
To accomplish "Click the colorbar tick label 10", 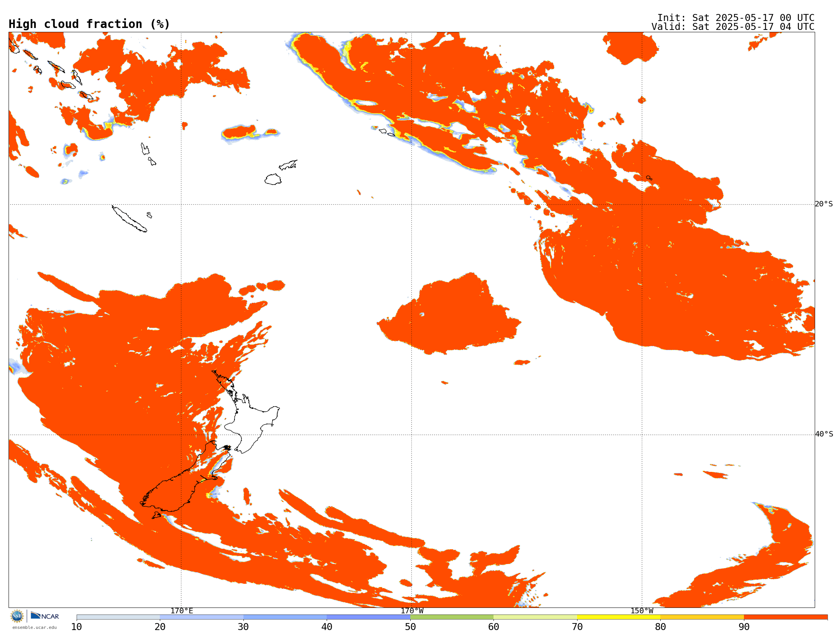I will 77,627.
